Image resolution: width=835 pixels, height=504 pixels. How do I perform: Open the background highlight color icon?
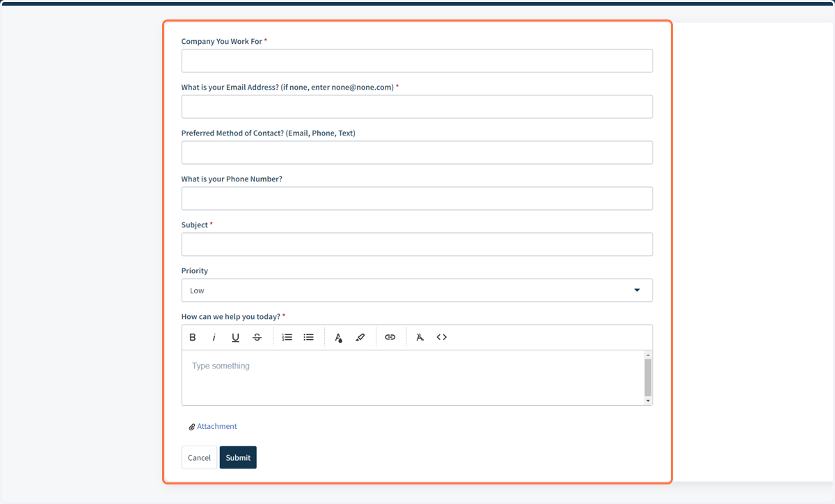pos(360,337)
